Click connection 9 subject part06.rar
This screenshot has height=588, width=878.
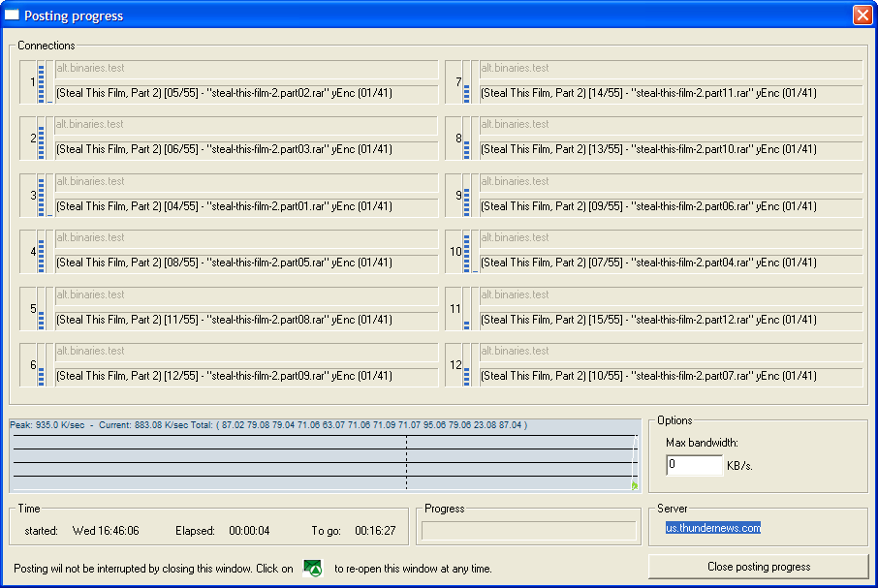coord(671,207)
